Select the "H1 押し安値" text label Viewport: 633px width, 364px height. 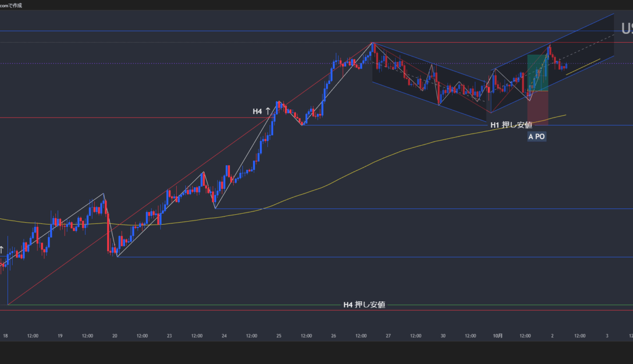(x=511, y=125)
